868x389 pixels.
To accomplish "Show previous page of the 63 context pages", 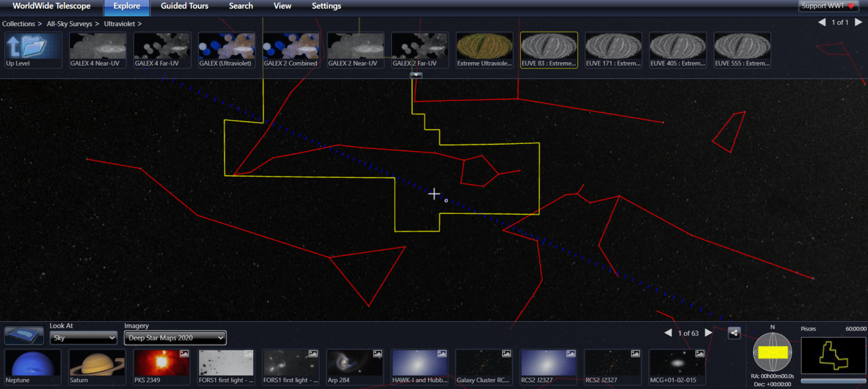I will (x=668, y=333).
